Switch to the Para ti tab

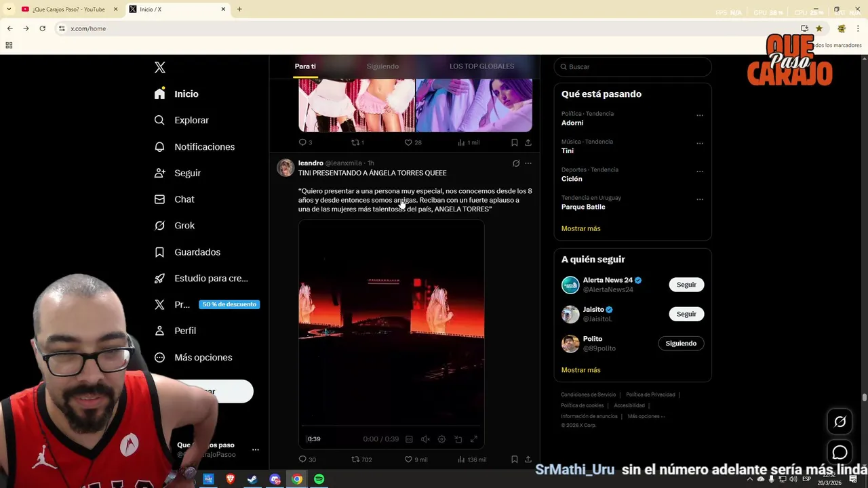tap(305, 66)
